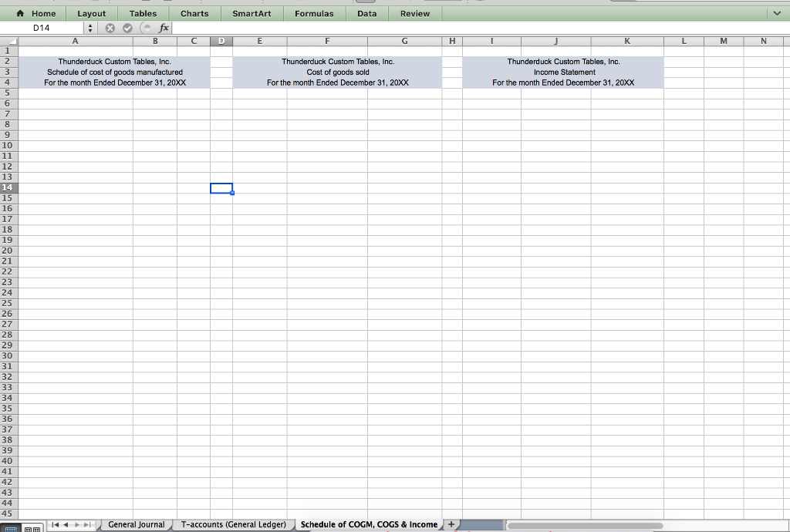This screenshot has height=532, width=790.
Task: Open the SmartArt ribbon tab
Action: 252,14
